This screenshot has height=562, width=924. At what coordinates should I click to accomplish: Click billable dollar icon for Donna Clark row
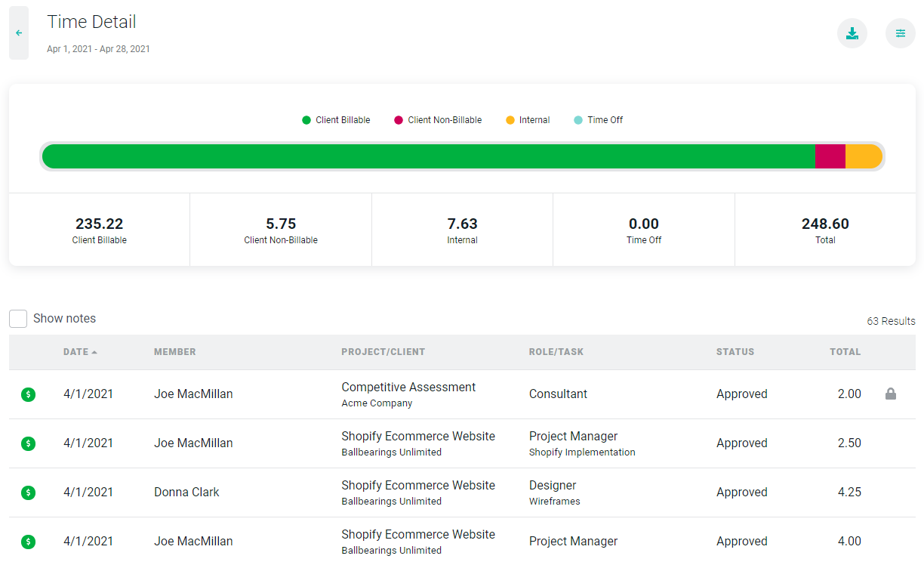click(x=29, y=493)
